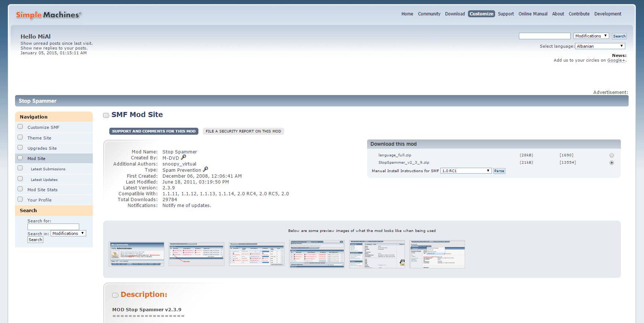This screenshot has width=644, height=323.
Task: Click the icon beside Customize SMF
Action: pos(20,127)
